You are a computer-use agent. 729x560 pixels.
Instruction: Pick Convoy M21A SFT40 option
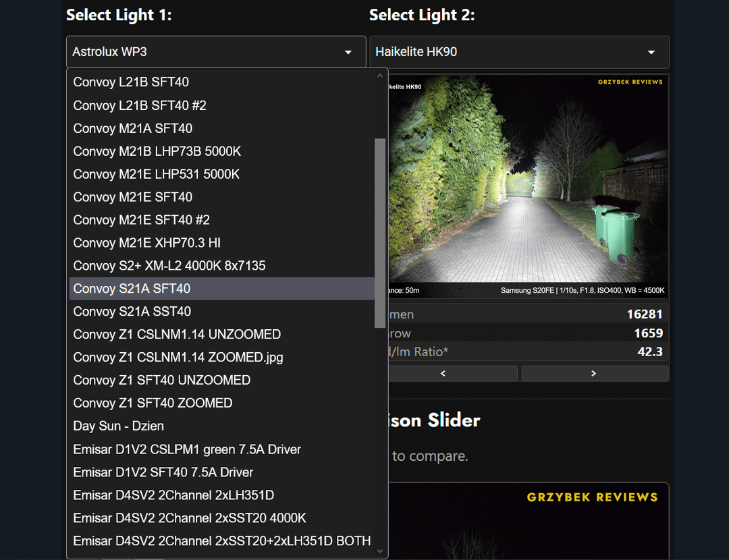pos(133,128)
